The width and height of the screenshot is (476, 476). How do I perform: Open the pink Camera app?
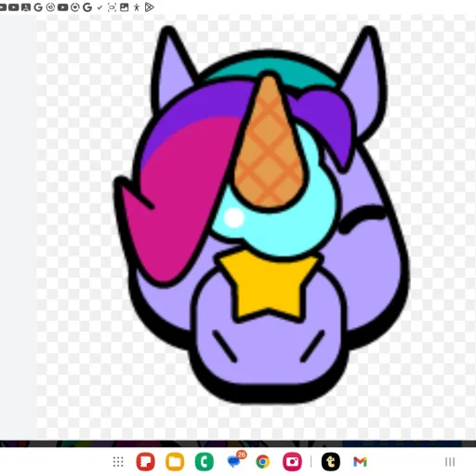click(292, 462)
